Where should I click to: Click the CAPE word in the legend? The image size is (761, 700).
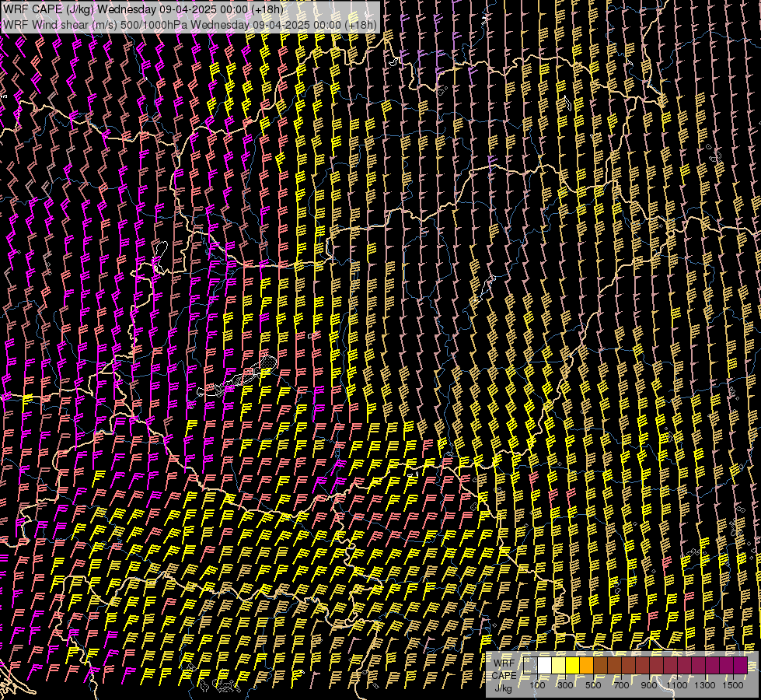pyautogui.click(x=504, y=676)
